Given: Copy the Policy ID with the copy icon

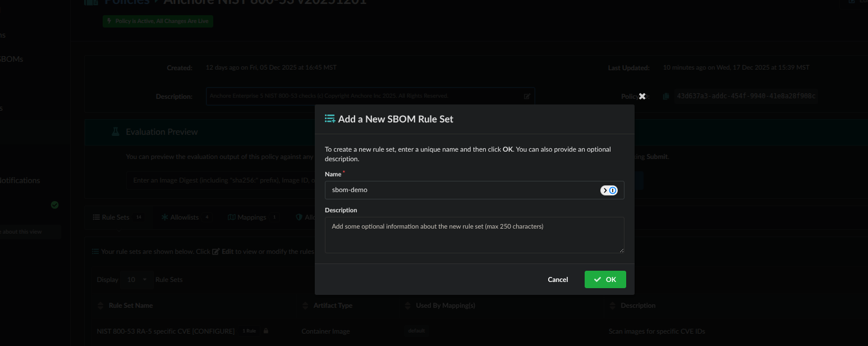Looking at the screenshot, I should pos(666,97).
